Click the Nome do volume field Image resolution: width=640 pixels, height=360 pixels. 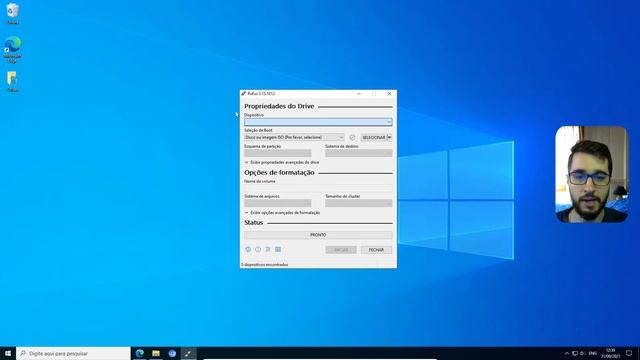point(318,188)
